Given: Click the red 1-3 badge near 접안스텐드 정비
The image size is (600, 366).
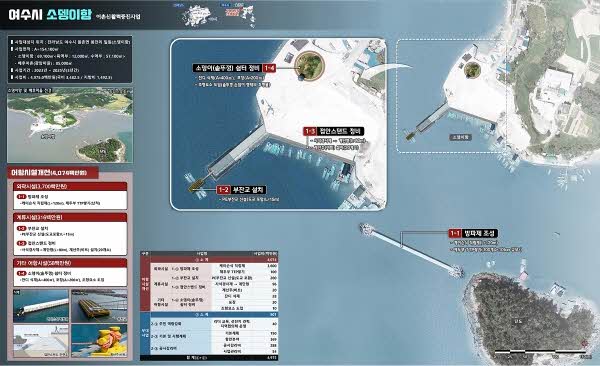Looking at the screenshot, I should [310, 131].
